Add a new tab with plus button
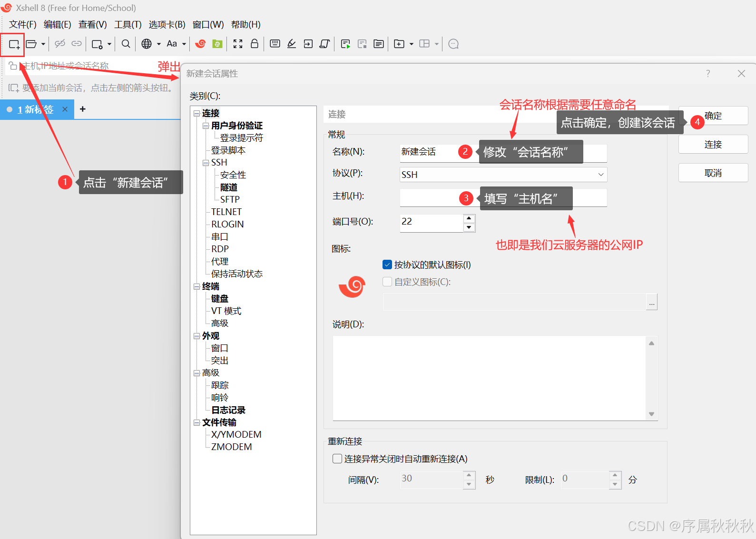Viewport: 756px width, 539px height. click(83, 109)
